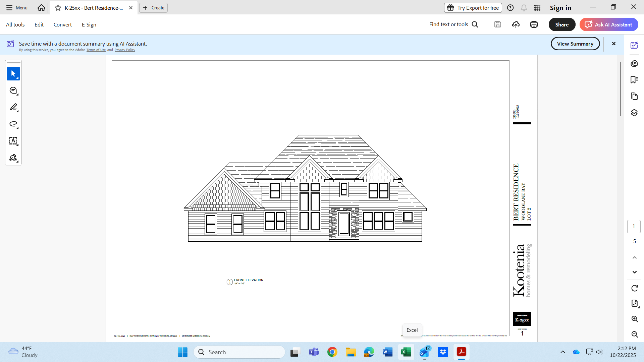Open the Layers panel icon
Screen dimensions: 644x362
point(634,113)
